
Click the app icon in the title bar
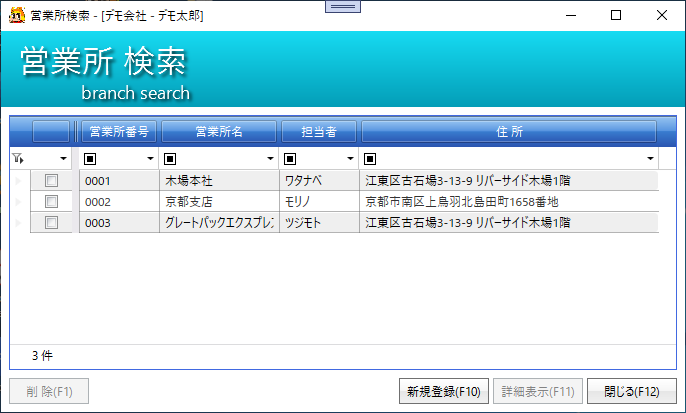(17, 15)
